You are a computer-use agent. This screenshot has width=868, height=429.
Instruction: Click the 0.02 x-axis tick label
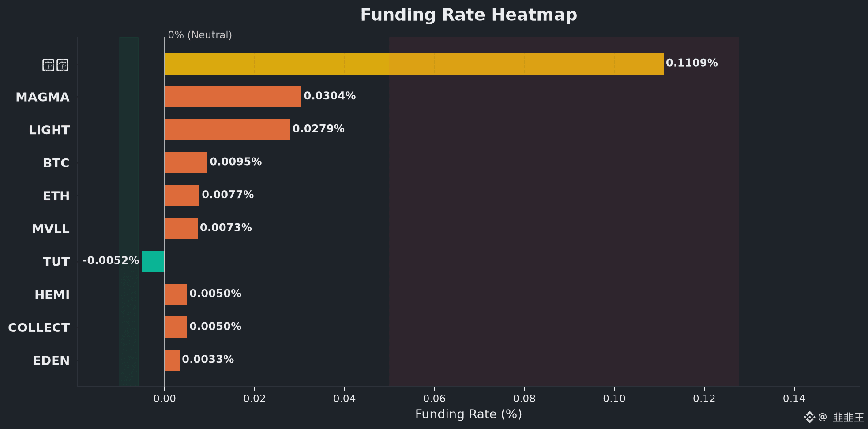255,399
